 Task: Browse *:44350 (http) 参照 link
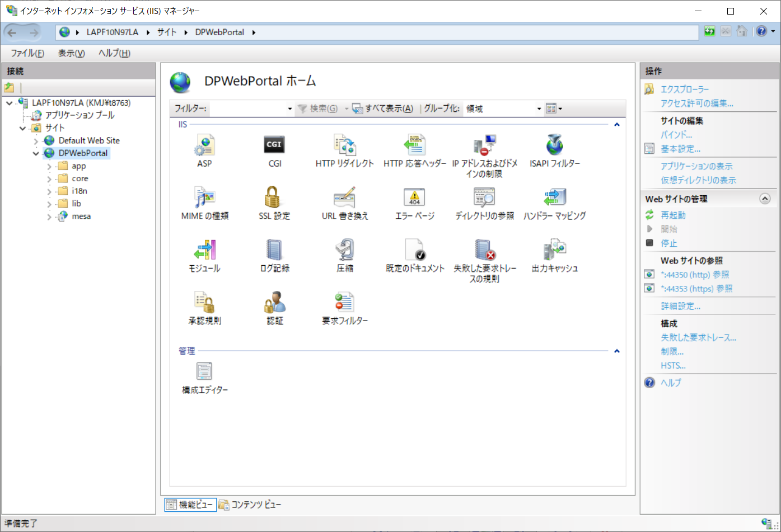695,275
